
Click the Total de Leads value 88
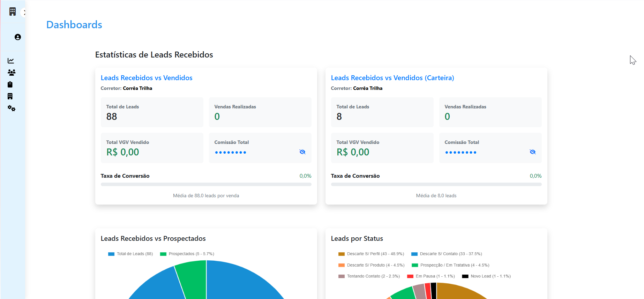(112, 117)
